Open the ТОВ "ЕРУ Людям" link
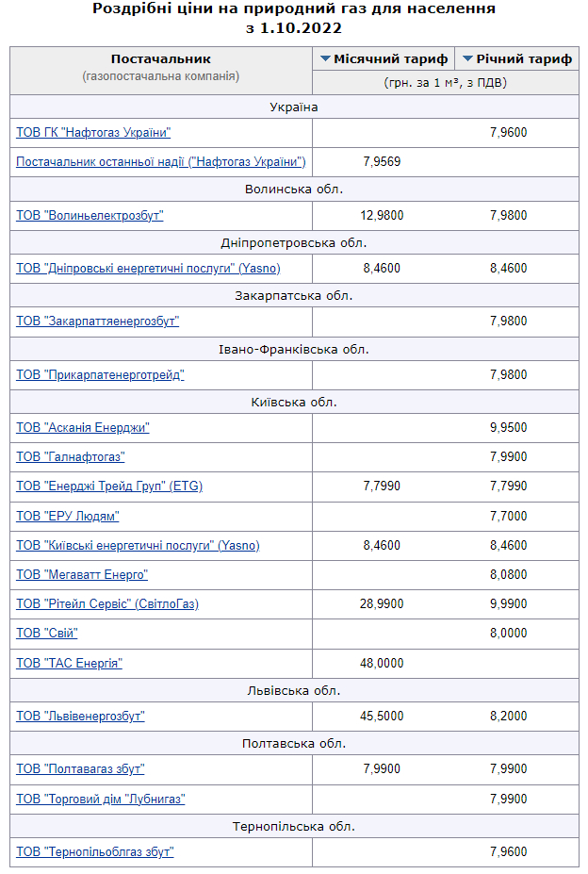Screen dimensions: 588x874 click(68, 517)
